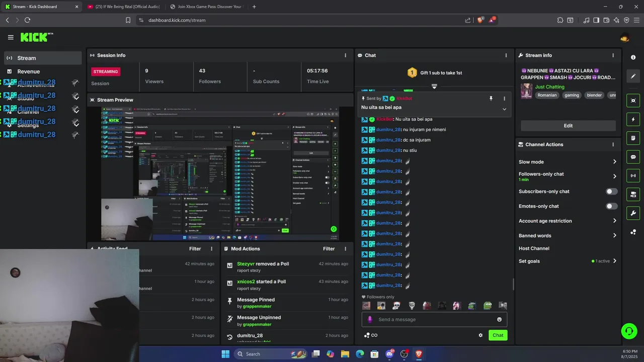Image resolution: width=644 pixels, height=362 pixels.
Task: Select Stream in left sidebar
Action: pos(43,58)
